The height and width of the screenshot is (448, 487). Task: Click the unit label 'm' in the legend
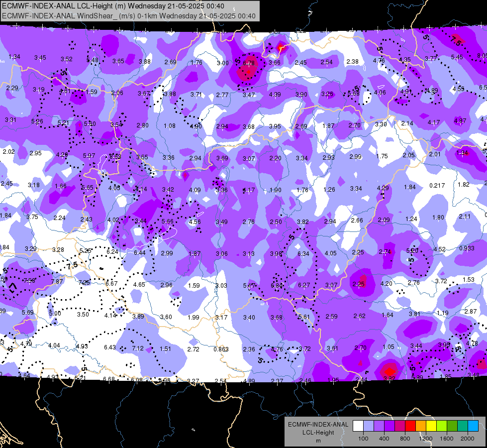[x=318, y=441]
